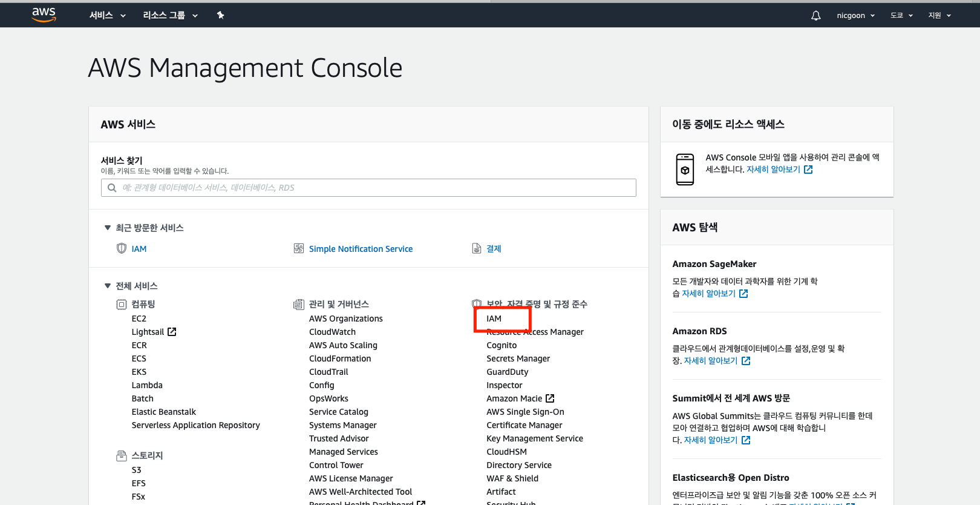Click the external link icon under the Summit section
The image size is (980, 505).
(x=746, y=440)
